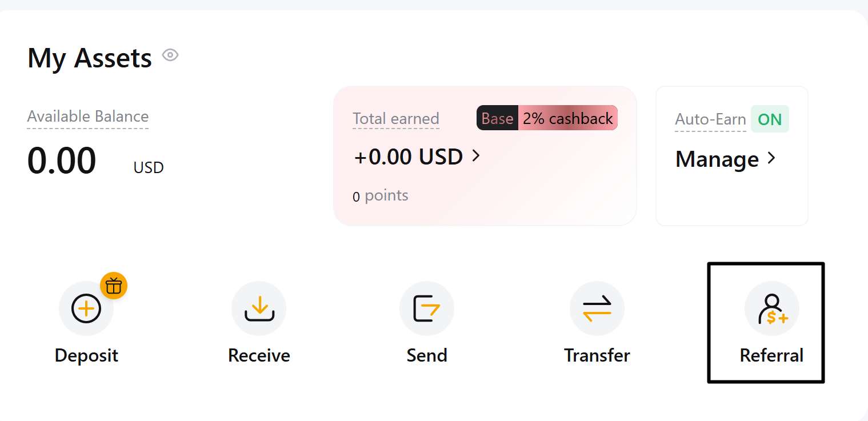Click the person-with-dollar Referral icon
Viewport: 868px width, 421px height.
click(x=771, y=308)
